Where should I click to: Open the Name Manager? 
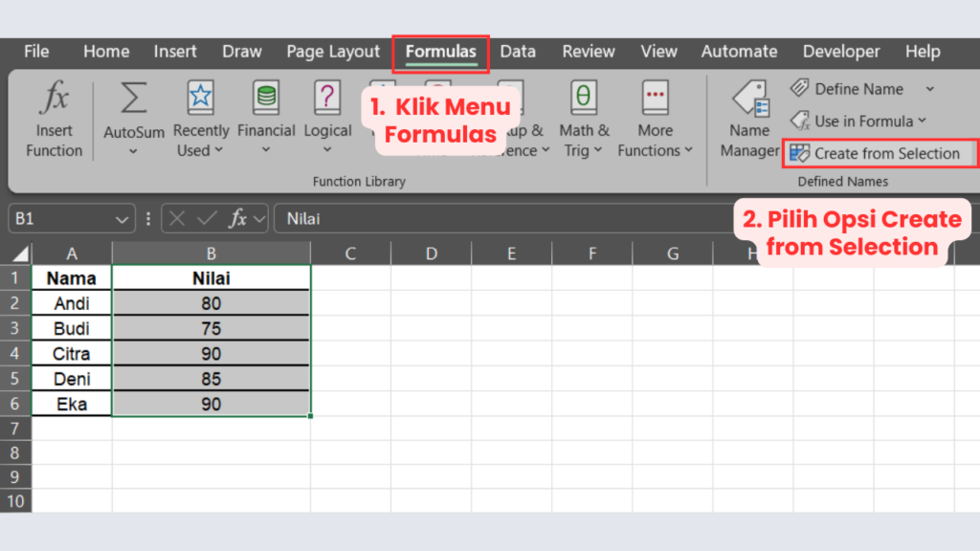[749, 117]
